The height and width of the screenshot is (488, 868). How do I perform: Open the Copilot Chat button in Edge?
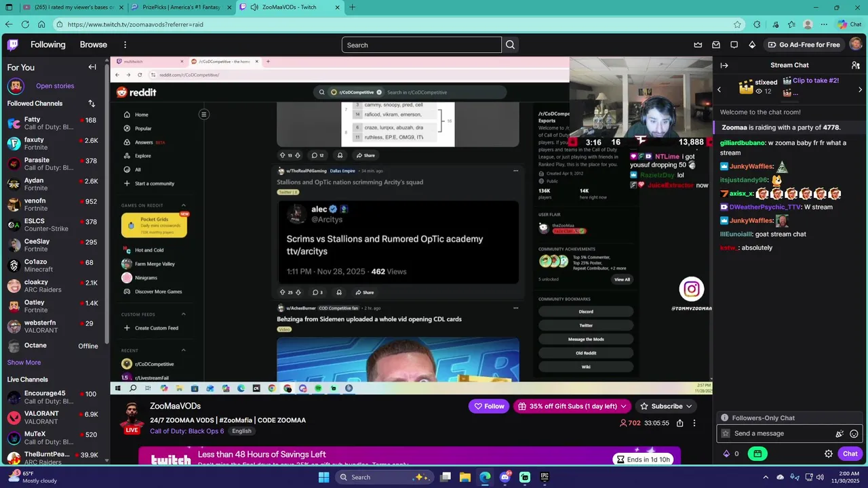849,24
